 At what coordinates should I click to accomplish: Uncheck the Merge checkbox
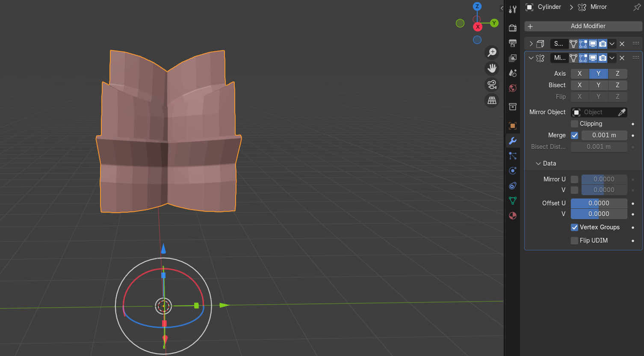click(575, 135)
